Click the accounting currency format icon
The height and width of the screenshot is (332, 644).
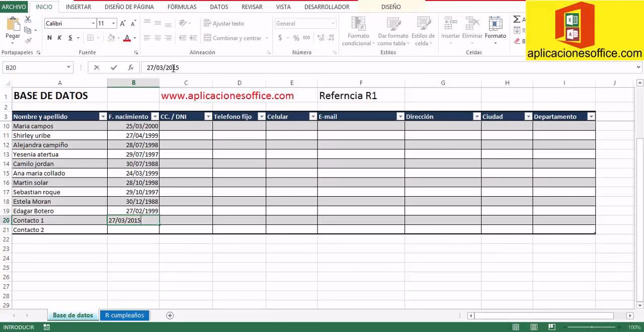tap(280, 38)
